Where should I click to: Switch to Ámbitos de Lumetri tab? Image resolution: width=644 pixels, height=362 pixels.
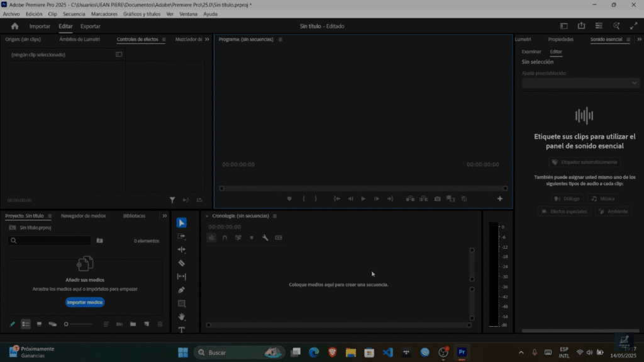click(79, 40)
